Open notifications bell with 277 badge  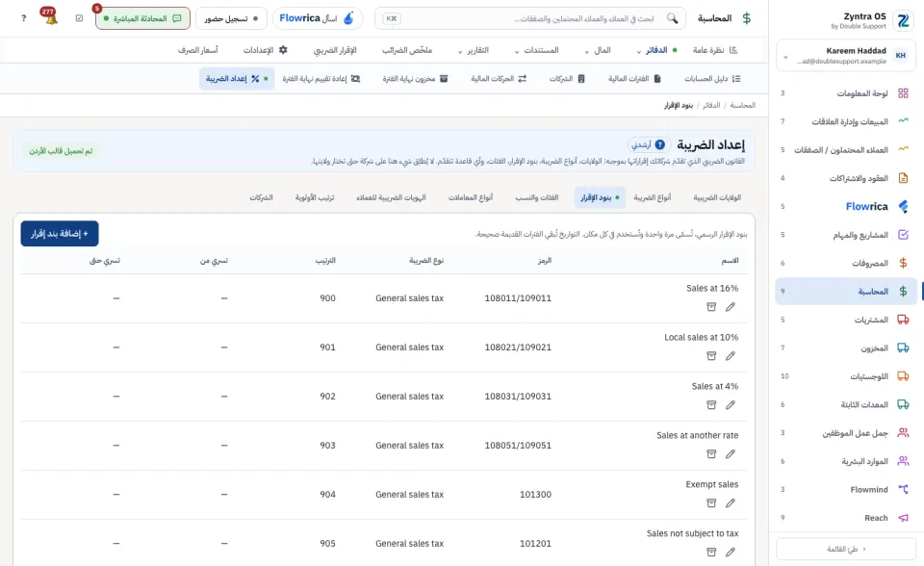(51, 17)
